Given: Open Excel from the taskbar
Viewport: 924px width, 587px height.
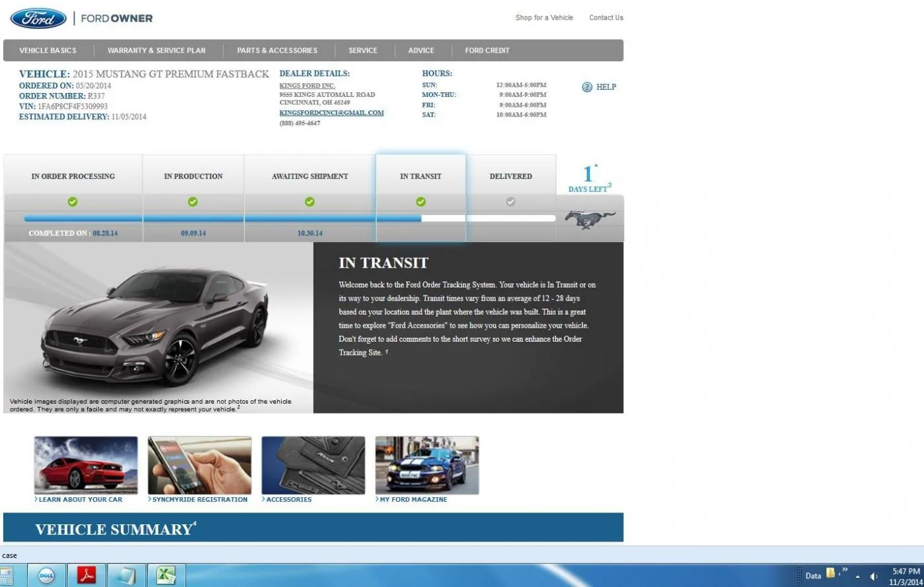Looking at the screenshot, I should [x=166, y=575].
